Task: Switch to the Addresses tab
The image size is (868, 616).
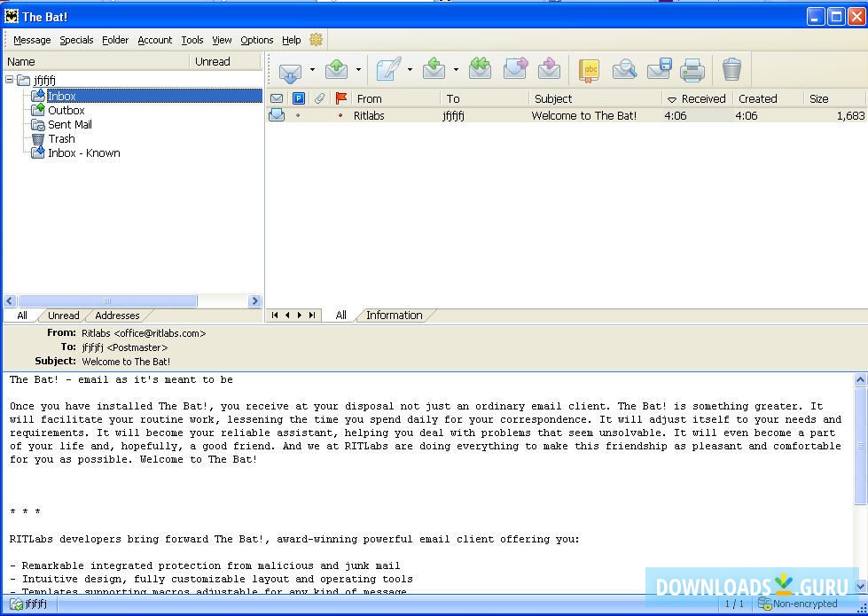Action: click(x=117, y=316)
